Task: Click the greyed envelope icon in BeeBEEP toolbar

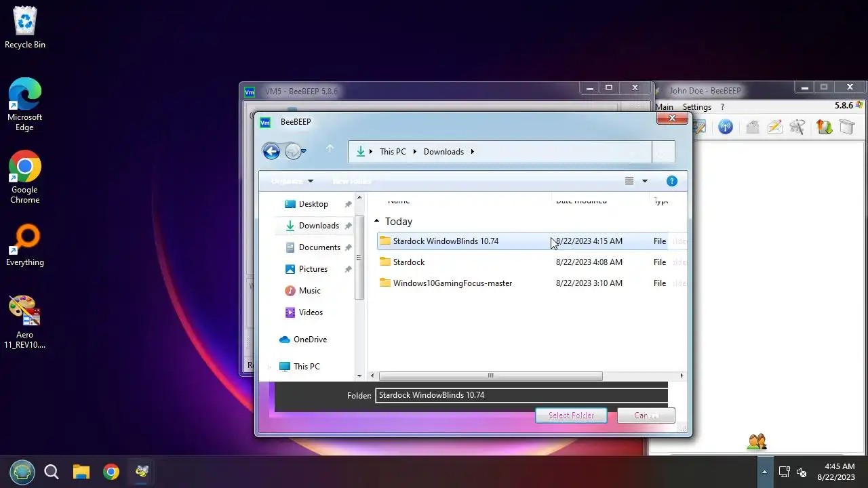Action: [751, 127]
